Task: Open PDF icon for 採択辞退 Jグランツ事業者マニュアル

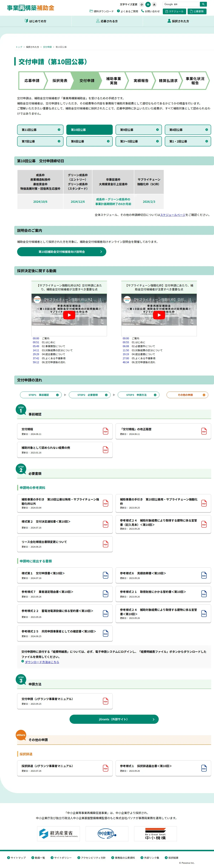Action: tap(105, 768)
